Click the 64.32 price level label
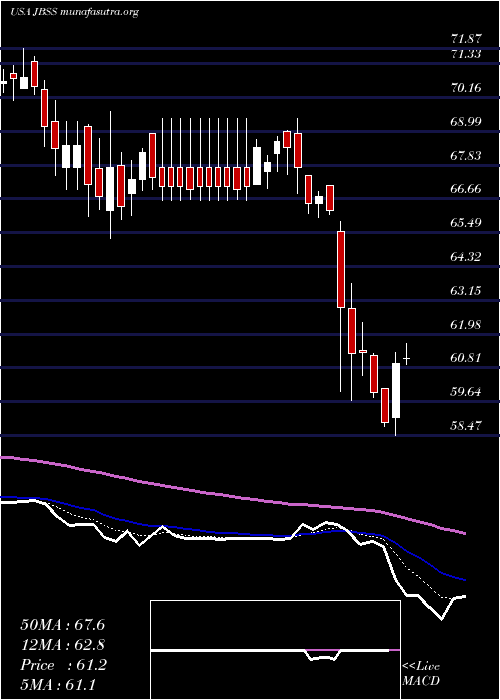500x700 pixels. pyautogui.click(x=466, y=257)
